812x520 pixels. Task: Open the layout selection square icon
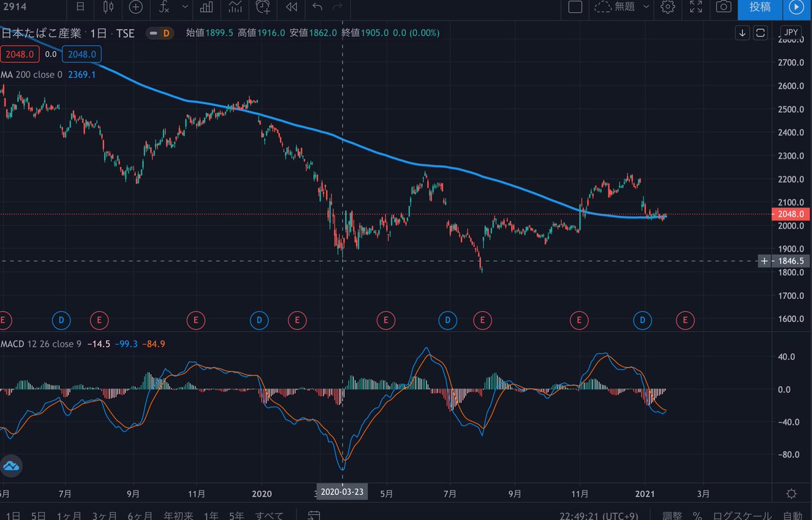tap(575, 7)
